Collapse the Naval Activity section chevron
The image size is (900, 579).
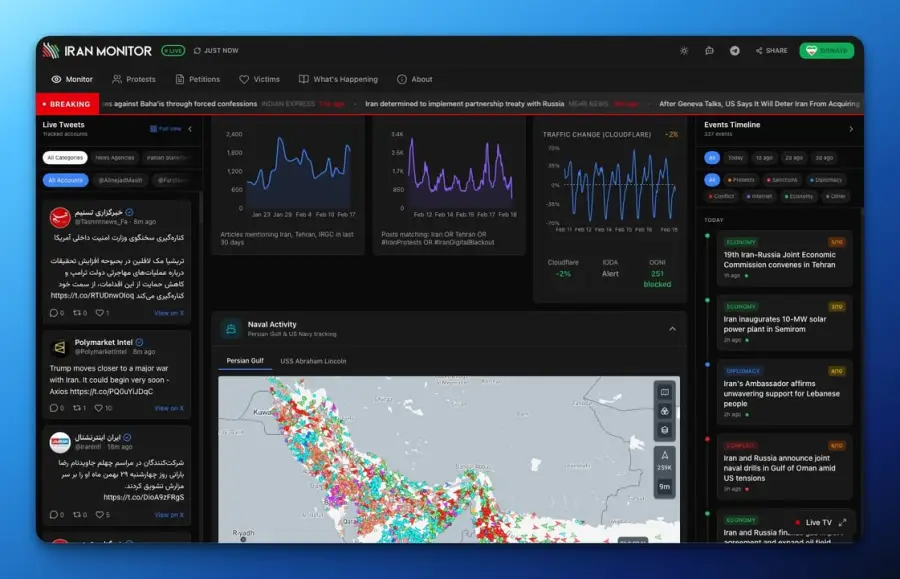672,329
